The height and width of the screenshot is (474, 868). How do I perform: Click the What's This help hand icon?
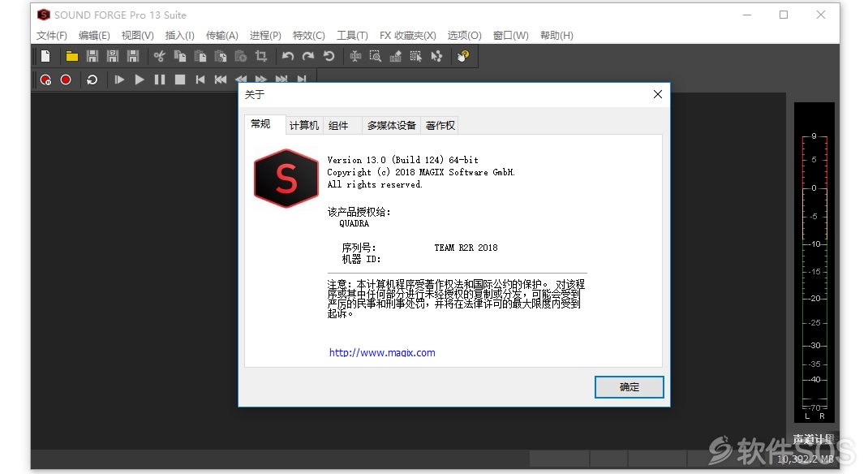463,56
